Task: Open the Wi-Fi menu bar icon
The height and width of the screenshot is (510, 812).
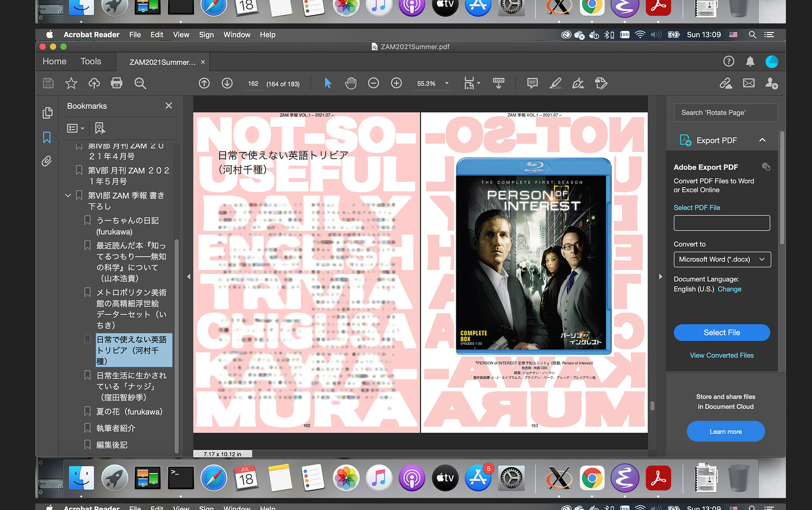Action: pos(640,34)
